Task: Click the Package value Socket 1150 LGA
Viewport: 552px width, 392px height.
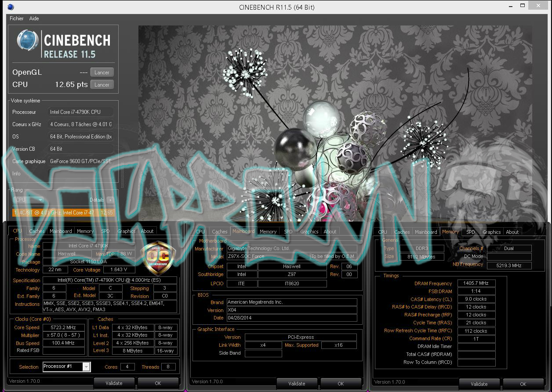Action: click(88, 262)
